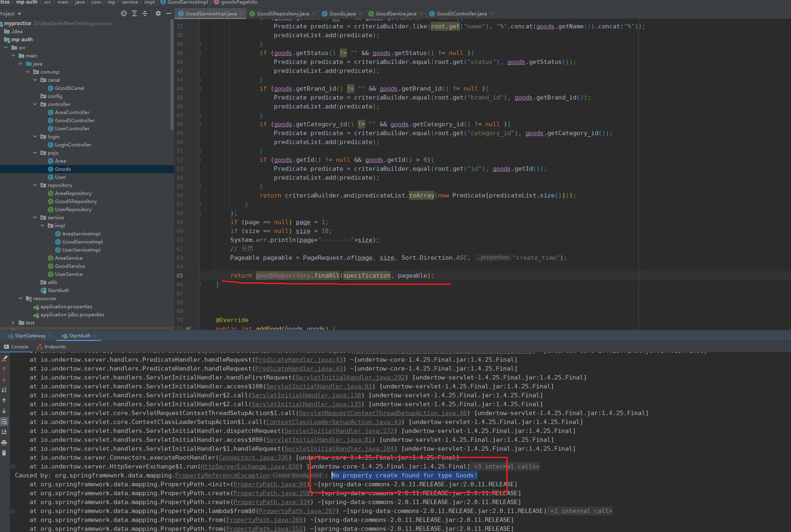Close the GoodServiceImpl.java tab
The image size is (791, 532).
[x=241, y=13]
